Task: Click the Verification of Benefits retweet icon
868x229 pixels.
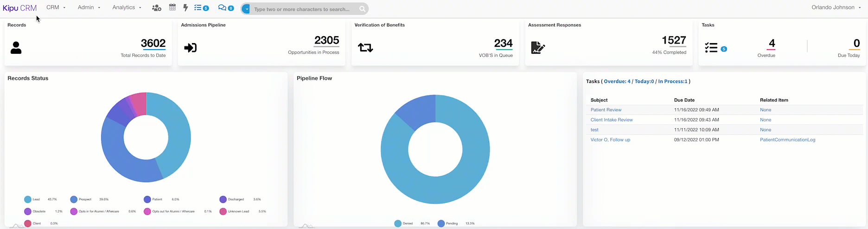Action: point(365,48)
